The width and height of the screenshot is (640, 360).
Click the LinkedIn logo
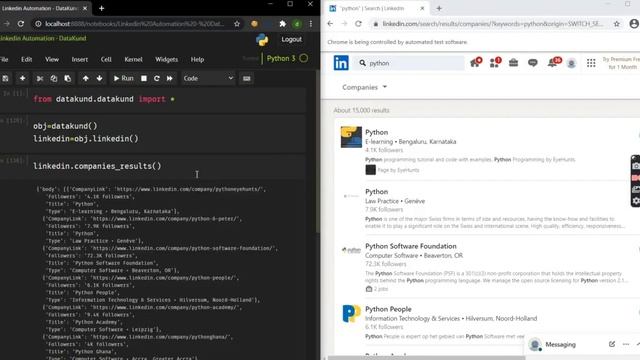pos(341,63)
